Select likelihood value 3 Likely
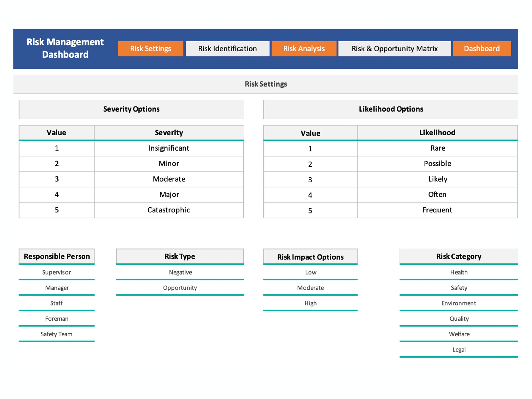This screenshot has height=399, width=532. (x=437, y=179)
